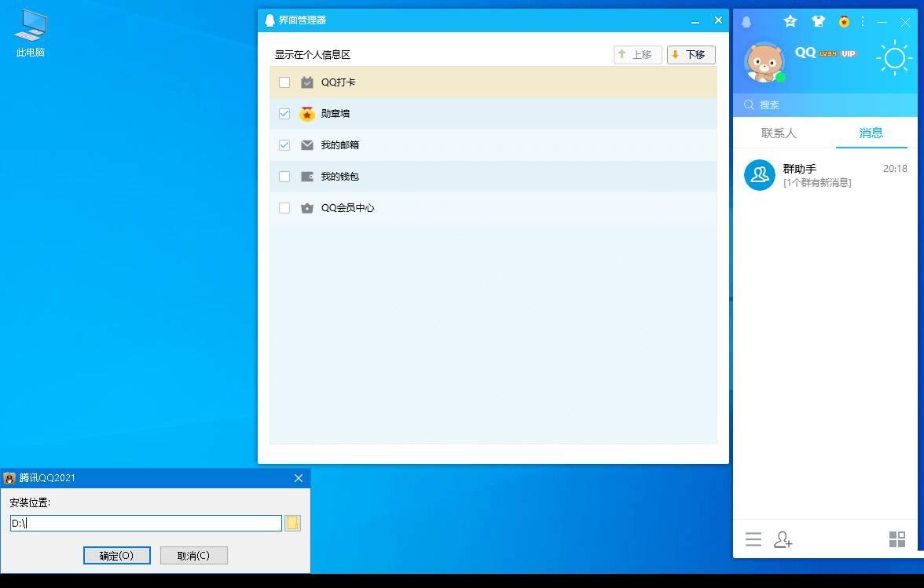Click the folder browse icon in installer dialog
924x588 pixels.
pos(291,523)
